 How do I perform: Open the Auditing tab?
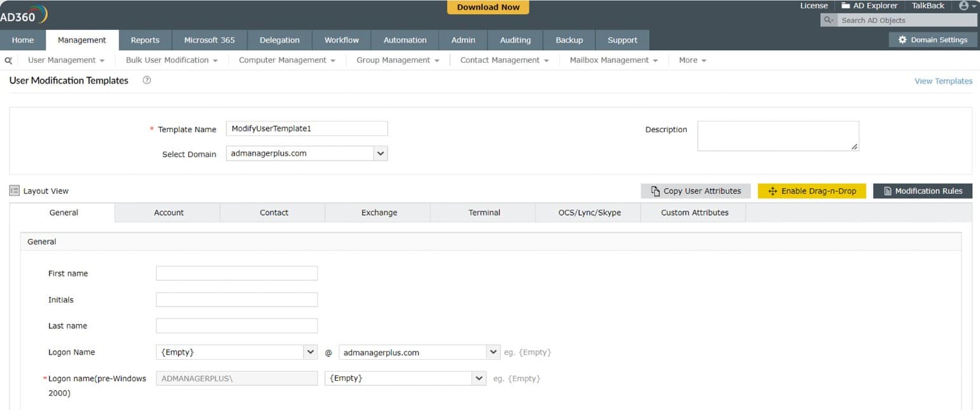(515, 40)
